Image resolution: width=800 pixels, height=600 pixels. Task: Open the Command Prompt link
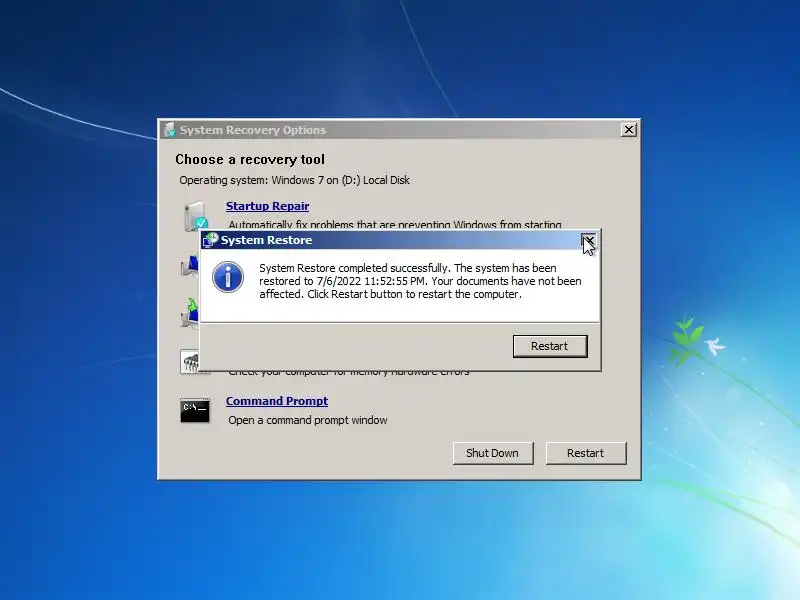pyautogui.click(x=277, y=401)
